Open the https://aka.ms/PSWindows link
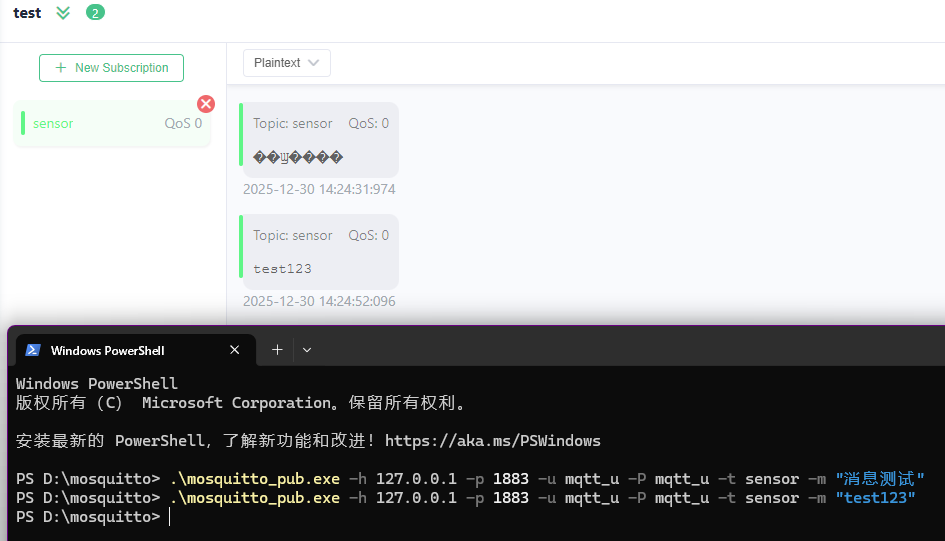Screen dimensions: 945x541 [x=493, y=441]
